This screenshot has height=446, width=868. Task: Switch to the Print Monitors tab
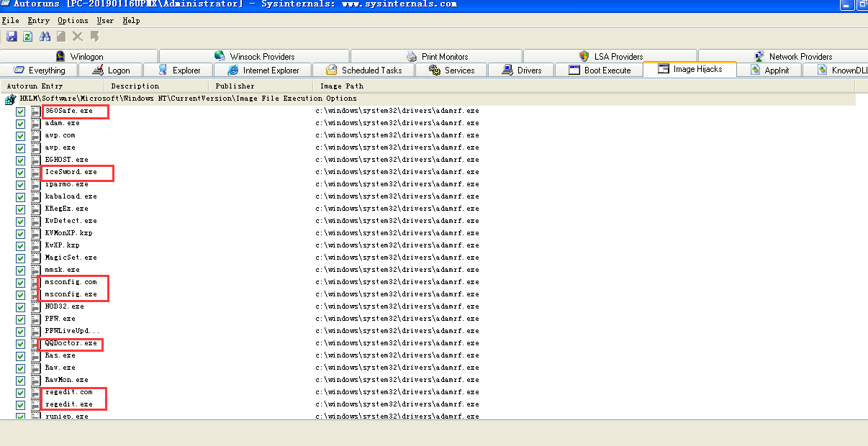(x=436, y=56)
